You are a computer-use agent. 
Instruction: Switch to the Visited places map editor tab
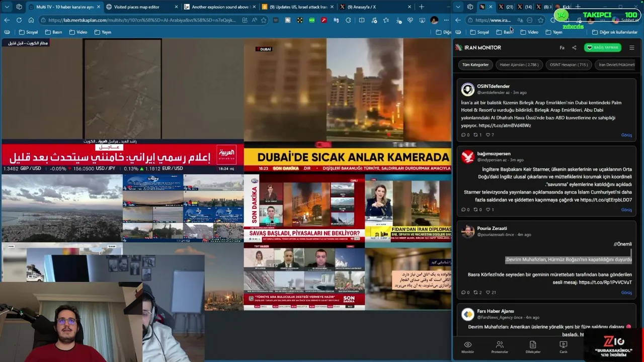click(141, 7)
